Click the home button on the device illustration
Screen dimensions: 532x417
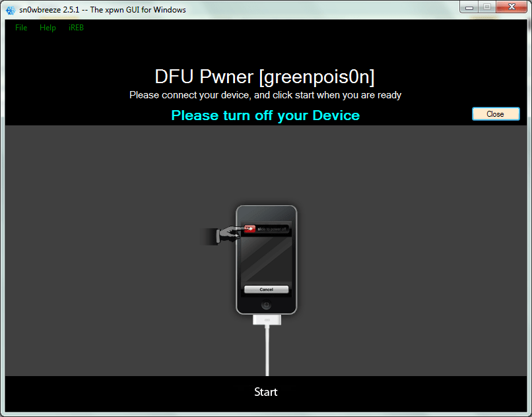(x=267, y=305)
